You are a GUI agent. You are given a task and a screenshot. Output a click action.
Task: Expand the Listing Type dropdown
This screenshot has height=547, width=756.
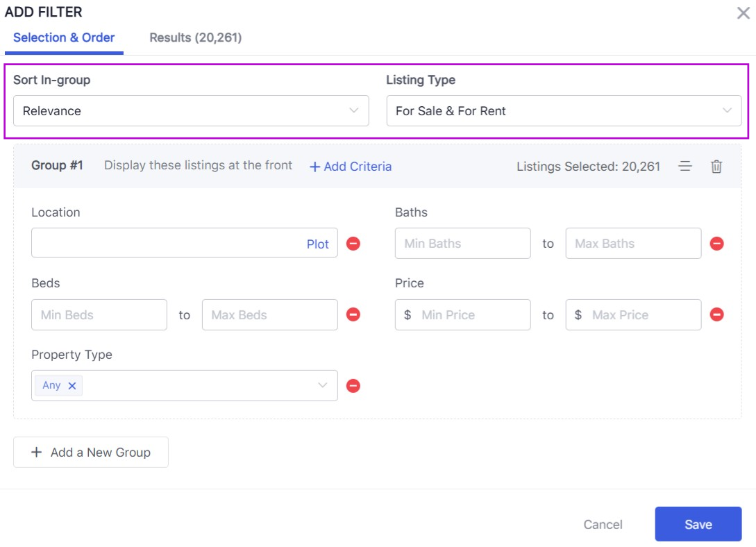564,111
